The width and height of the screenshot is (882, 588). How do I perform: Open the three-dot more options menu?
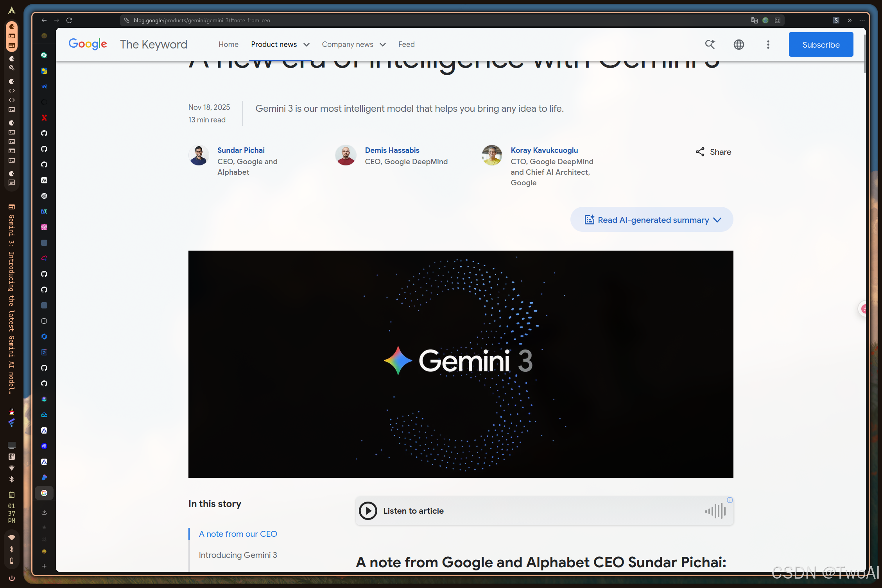[768, 45]
